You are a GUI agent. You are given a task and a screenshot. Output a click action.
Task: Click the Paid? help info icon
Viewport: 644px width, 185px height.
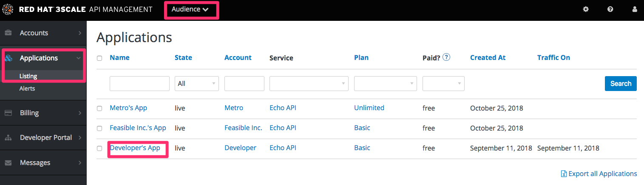click(x=446, y=57)
